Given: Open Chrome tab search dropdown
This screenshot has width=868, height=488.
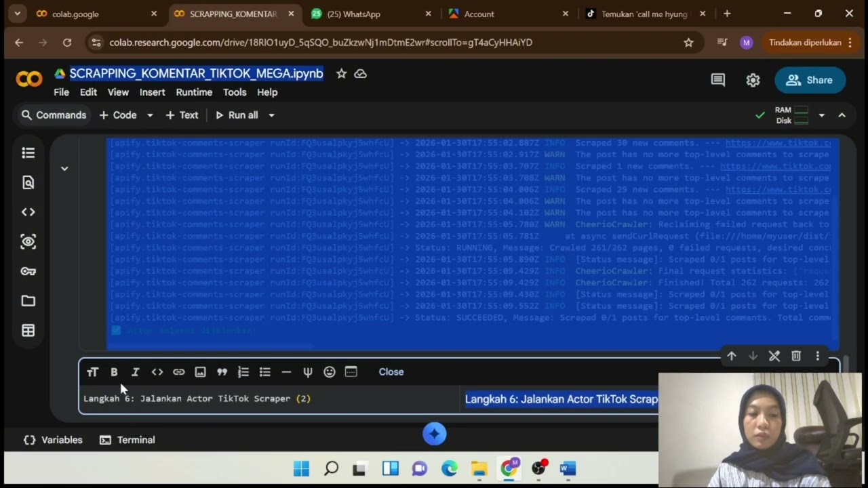Looking at the screenshot, I should [17, 14].
